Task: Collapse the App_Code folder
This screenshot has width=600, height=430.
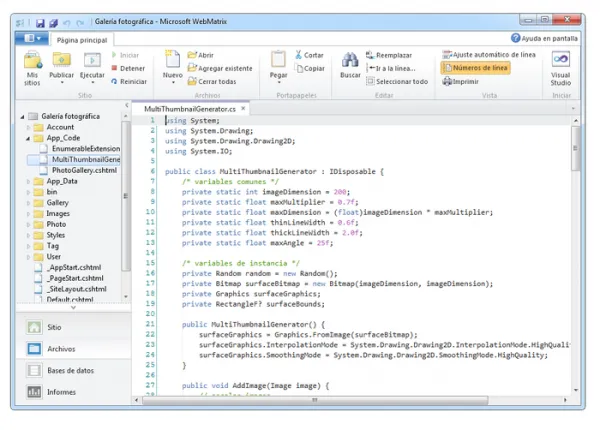Action: [x=28, y=138]
